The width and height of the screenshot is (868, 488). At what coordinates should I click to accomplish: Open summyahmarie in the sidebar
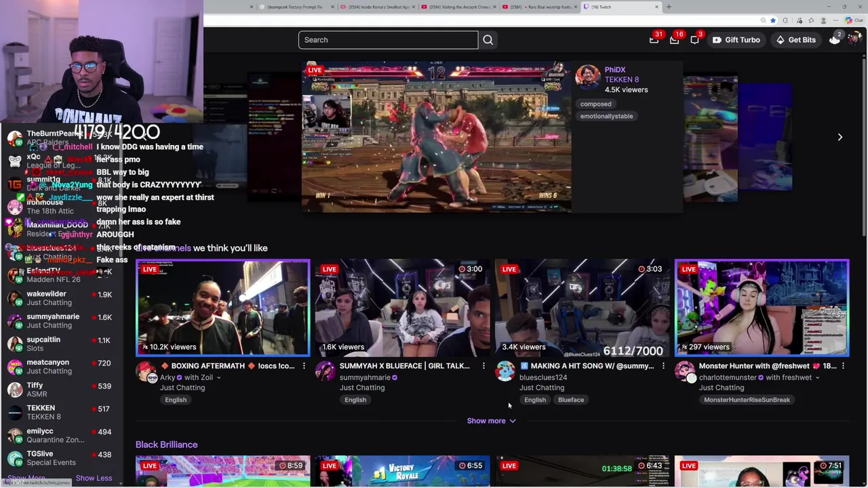(61, 321)
